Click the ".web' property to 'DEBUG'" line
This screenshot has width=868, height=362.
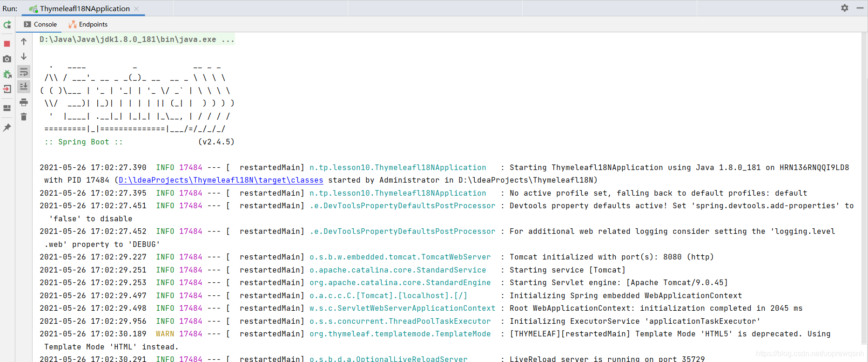coord(102,245)
